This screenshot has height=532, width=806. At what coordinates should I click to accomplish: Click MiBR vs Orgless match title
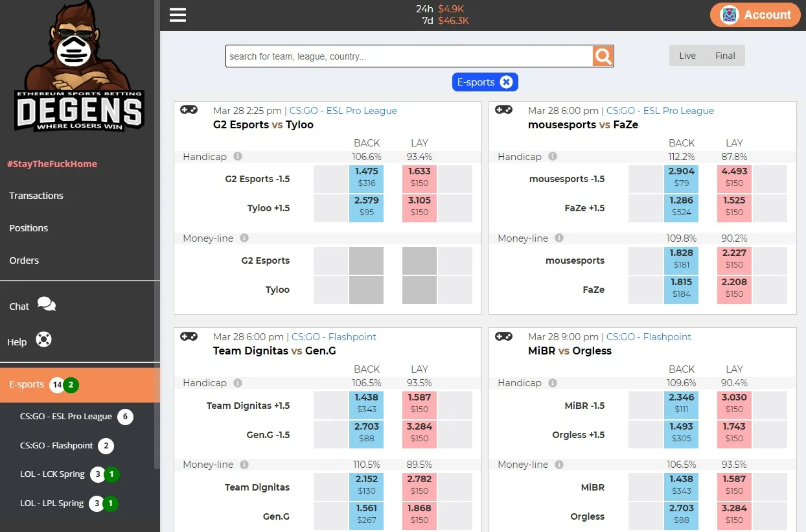click(x=570, y=351)
